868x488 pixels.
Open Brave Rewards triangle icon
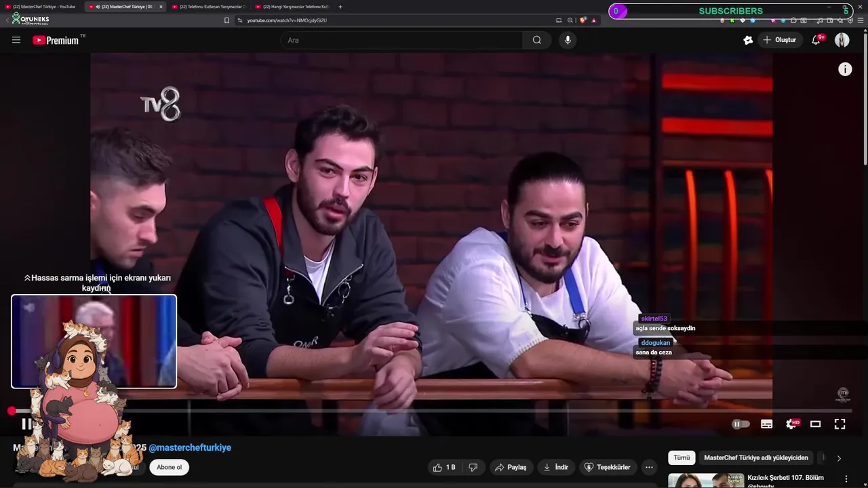coord(594,20)
